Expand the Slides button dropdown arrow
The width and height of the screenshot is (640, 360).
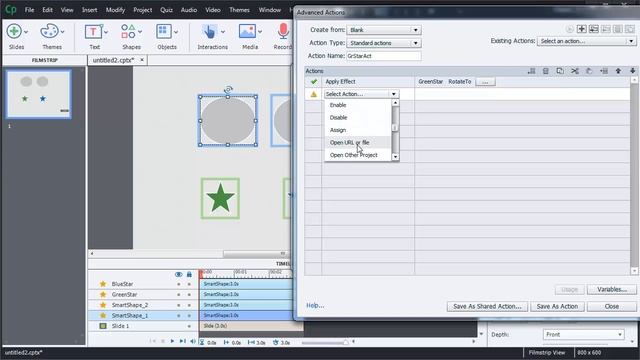click(26, 31)
